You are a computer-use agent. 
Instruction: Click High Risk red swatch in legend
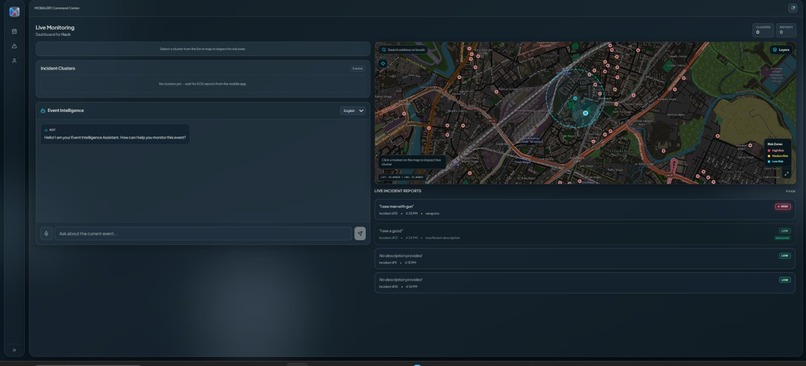(769, 151)
